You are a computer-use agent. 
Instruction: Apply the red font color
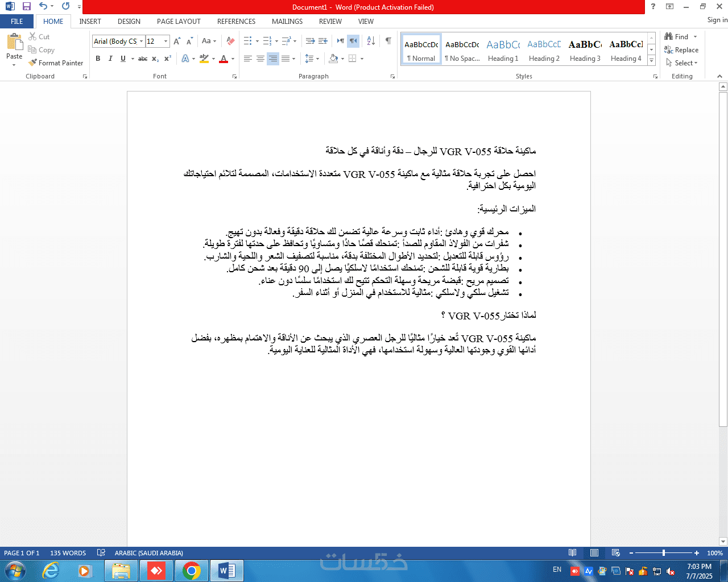point(224,59)
